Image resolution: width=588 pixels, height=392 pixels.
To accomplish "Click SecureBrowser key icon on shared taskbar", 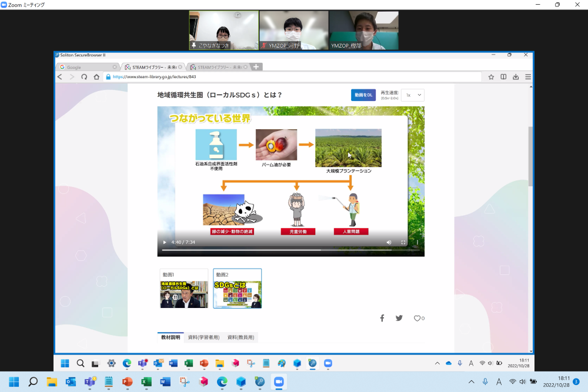I will (x=312, y=363).
